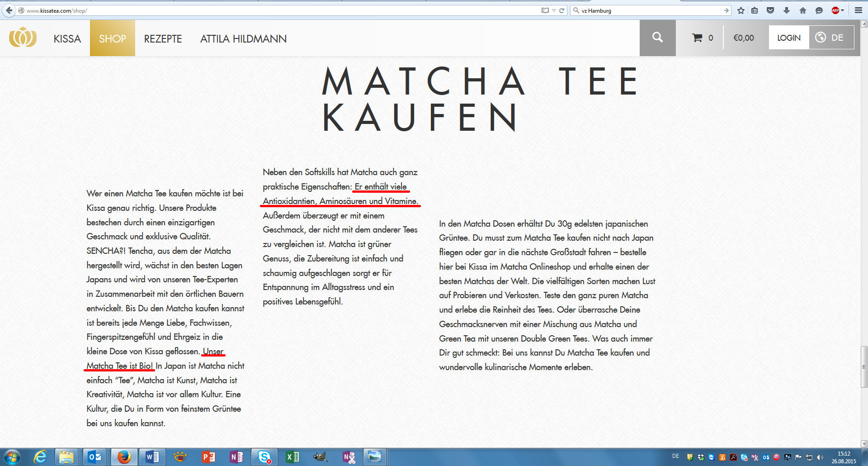The width and height of the screenshot is (868, 466).
Task: Switch to Skype in taskbar
Action: pos(264,457)
